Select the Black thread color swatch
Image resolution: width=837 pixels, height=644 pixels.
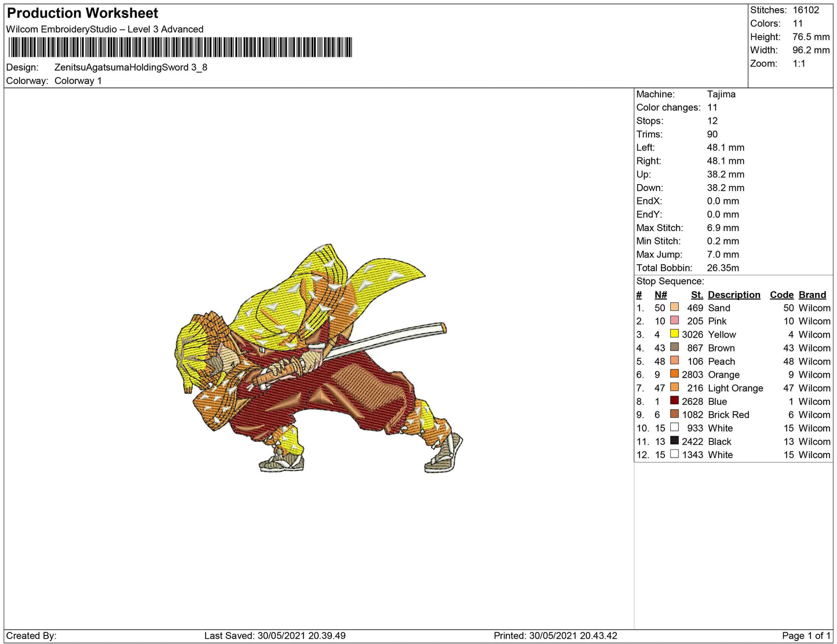pos(674,440)
